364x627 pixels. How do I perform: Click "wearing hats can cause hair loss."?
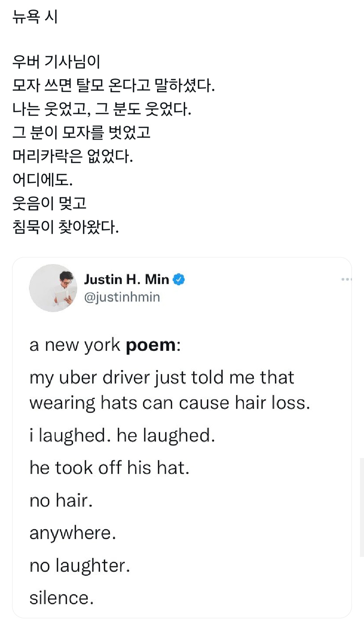coord(170,403)
